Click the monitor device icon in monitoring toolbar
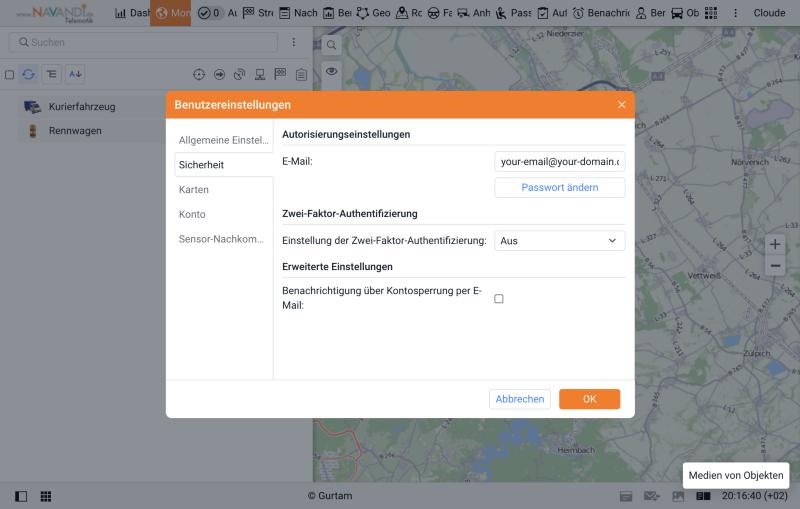800x509 pixels. (260, 74)
